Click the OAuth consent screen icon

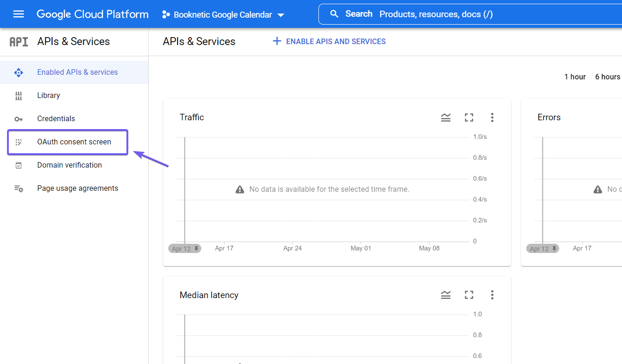19,142
